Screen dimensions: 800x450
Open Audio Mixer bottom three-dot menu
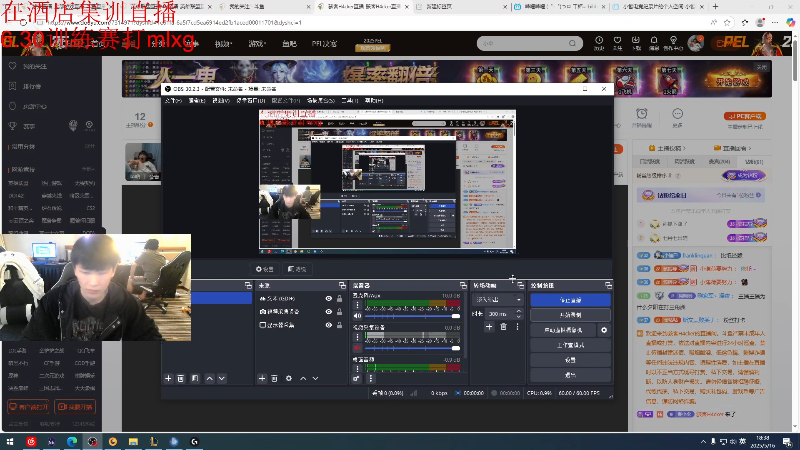click(x=371, y=379)
